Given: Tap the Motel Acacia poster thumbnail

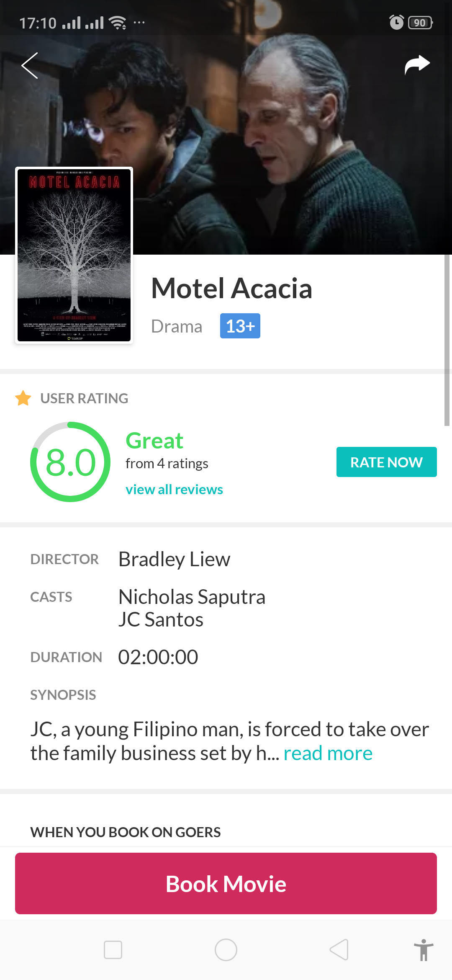Looking at the screenshot, I should pos(74,255).
